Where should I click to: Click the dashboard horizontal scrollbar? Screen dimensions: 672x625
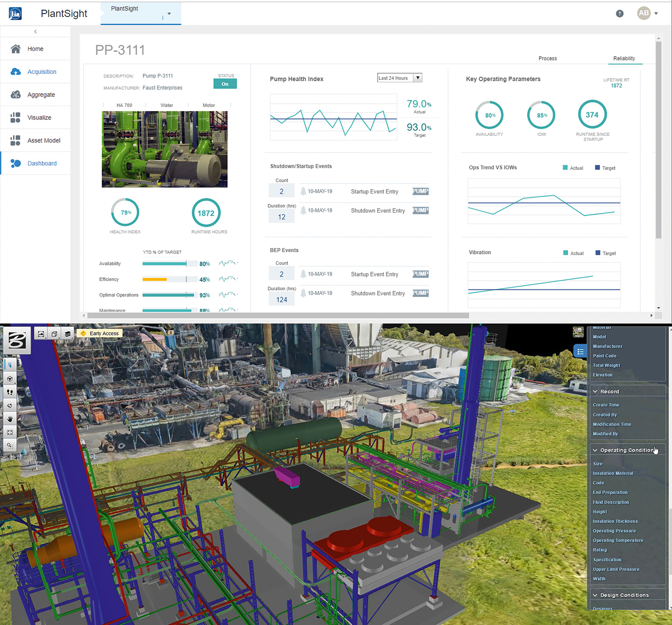278,315
